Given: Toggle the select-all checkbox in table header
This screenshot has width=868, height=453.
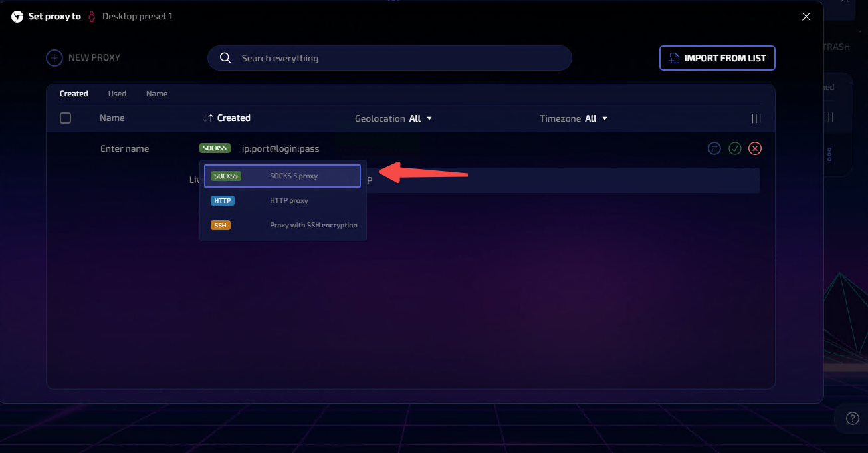Looking at the screenshot, I should 65,118.
